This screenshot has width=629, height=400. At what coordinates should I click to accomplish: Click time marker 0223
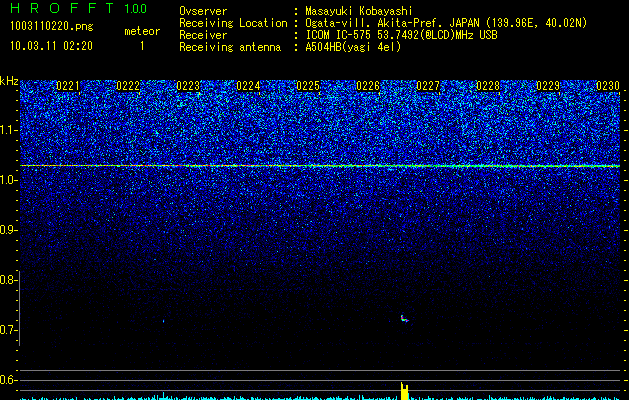[x=188, y=86]
